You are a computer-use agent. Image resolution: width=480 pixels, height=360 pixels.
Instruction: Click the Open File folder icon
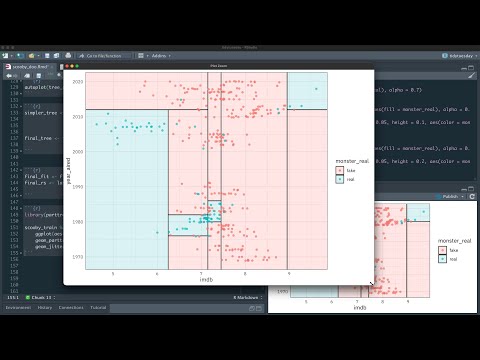31,56
